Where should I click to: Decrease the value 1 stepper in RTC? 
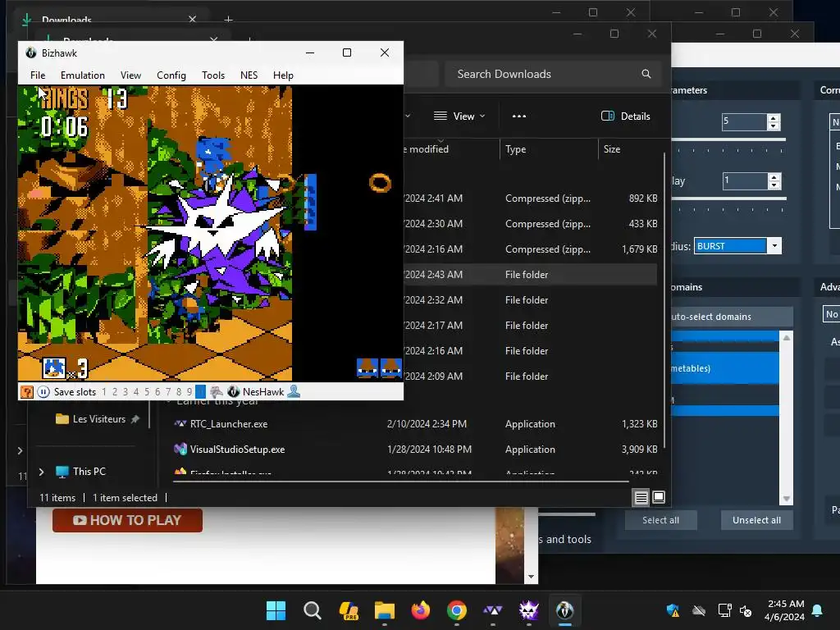(774, 185)
